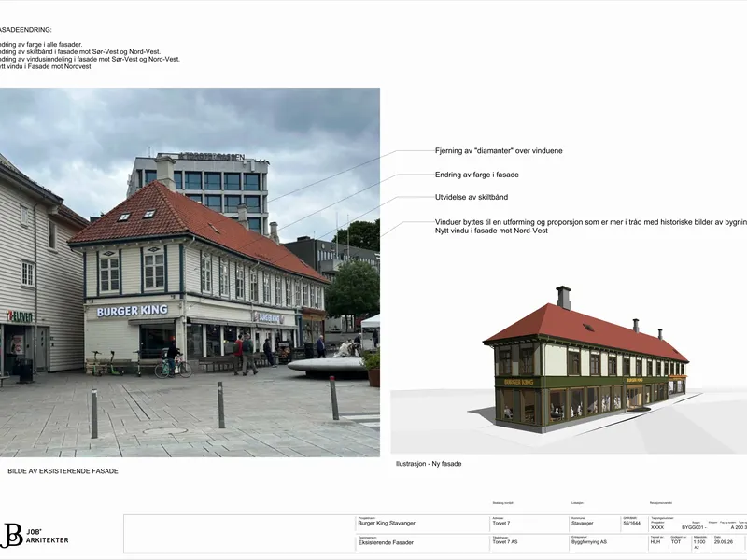Click the 'XXXX' project code

pyautogui.click(x=657, y=527)
